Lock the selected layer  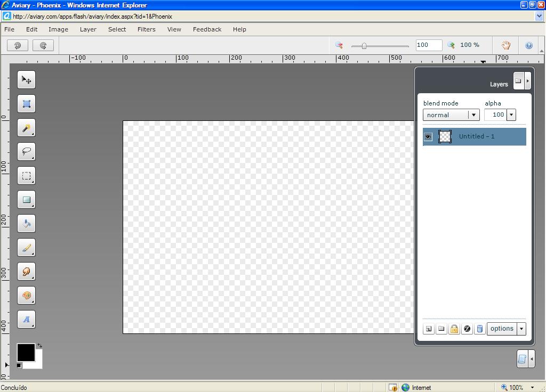454,329
